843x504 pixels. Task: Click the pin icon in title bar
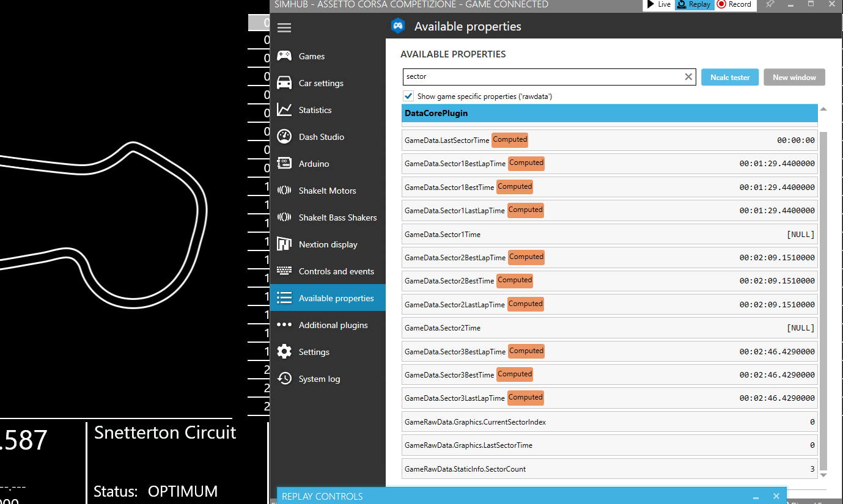[770, 4]
